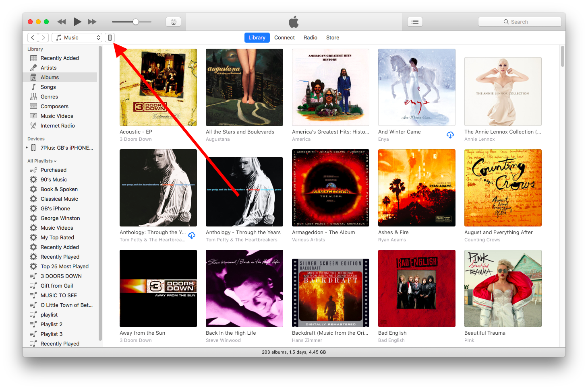Select the Bad English album cover
The width and height of the screenshot is (588, 389).
tap(417, 288)
